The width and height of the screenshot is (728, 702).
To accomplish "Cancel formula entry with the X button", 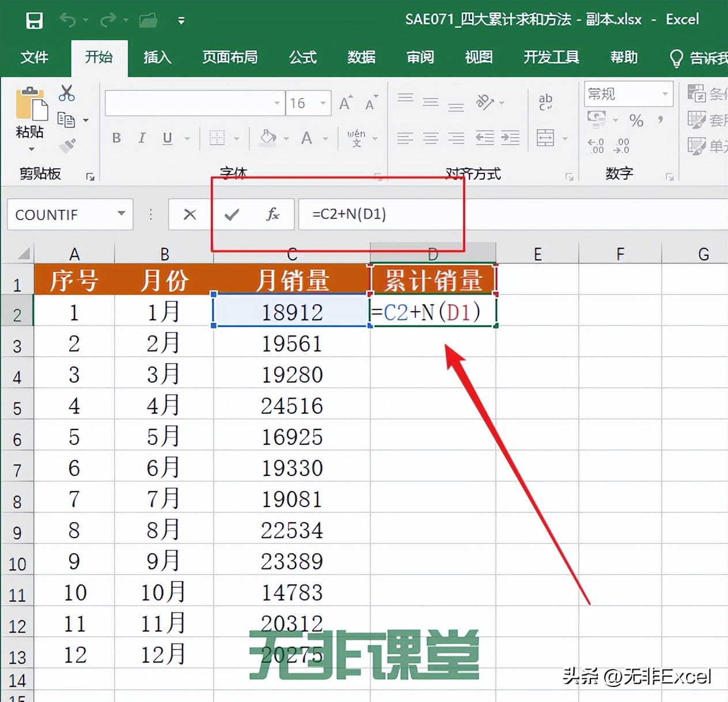I will (189, 214).
